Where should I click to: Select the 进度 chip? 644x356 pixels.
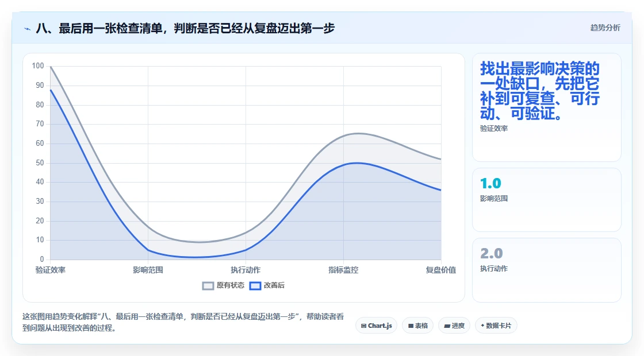click(454, 326)
